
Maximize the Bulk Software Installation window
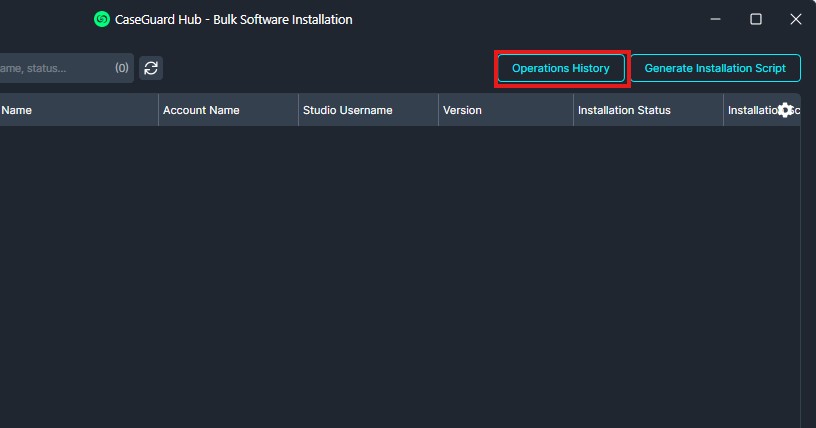[756, 20]
